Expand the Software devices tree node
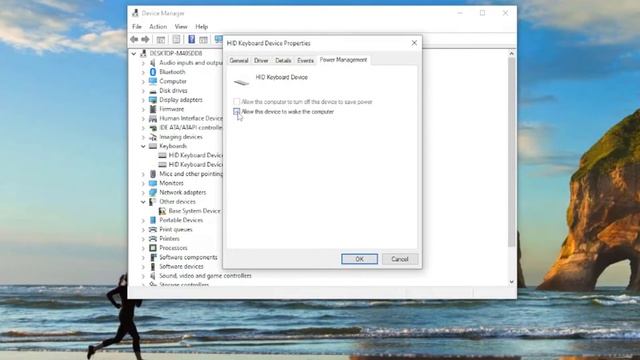Screen dimensions: 640x360 point(143,267)
